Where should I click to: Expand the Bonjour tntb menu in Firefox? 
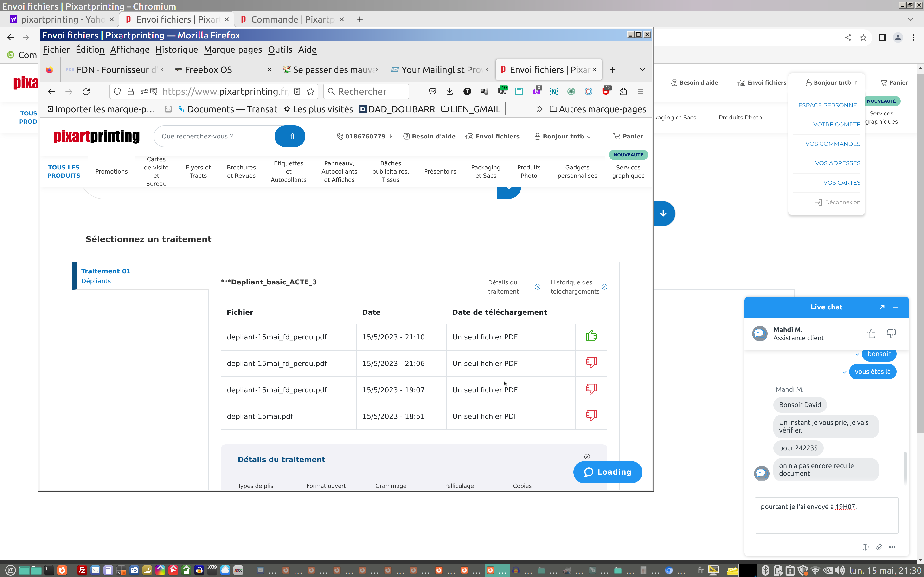[x=563, y=136]
